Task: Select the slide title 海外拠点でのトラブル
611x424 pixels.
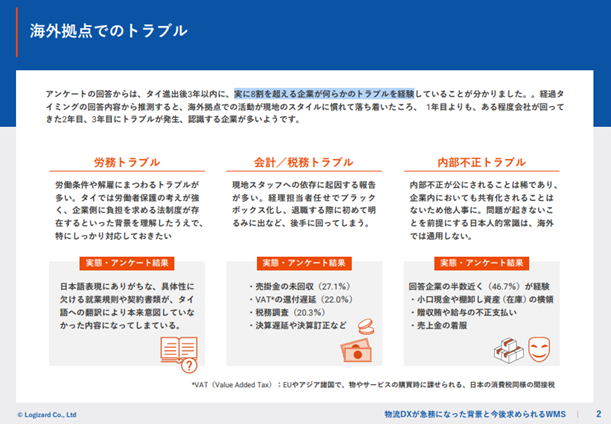Action: click(108, 31)
